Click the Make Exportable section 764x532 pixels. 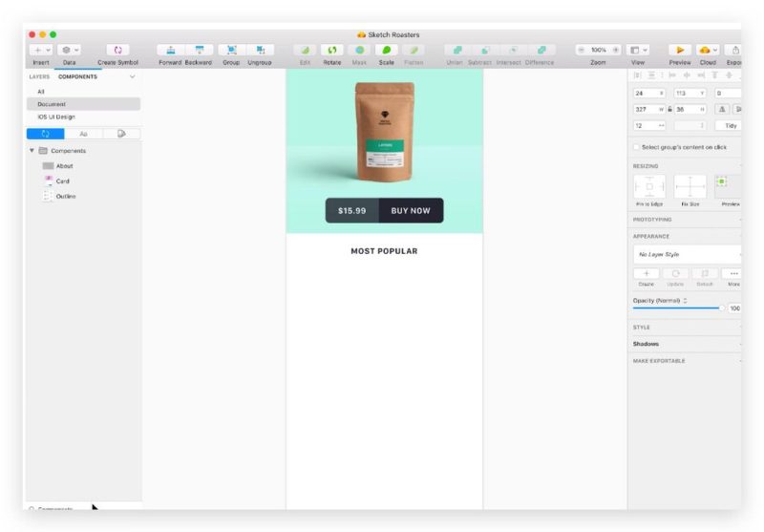[x=659, y=361]
